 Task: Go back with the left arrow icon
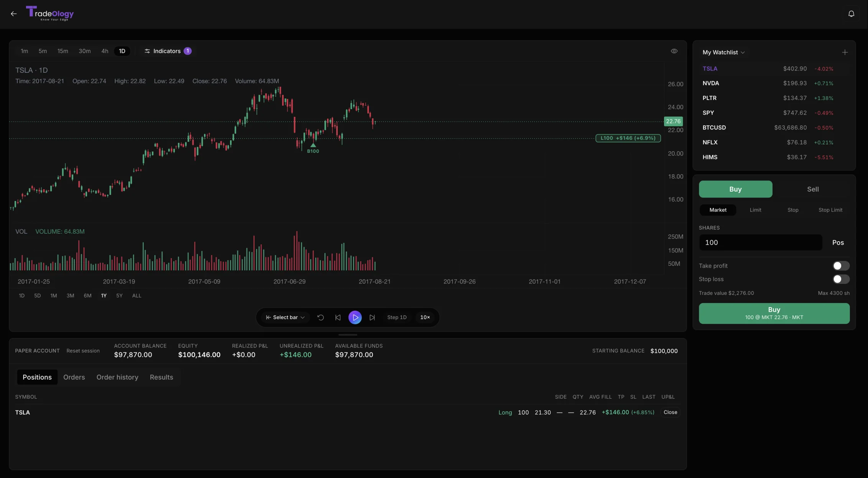(14, 14)
